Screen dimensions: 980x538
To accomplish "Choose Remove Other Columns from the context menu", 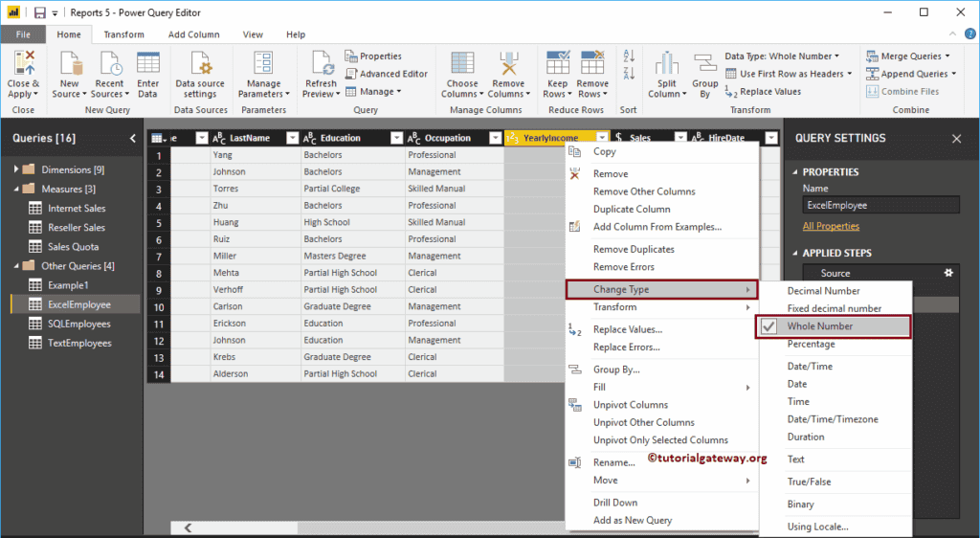I will click(x=644, y=191).
